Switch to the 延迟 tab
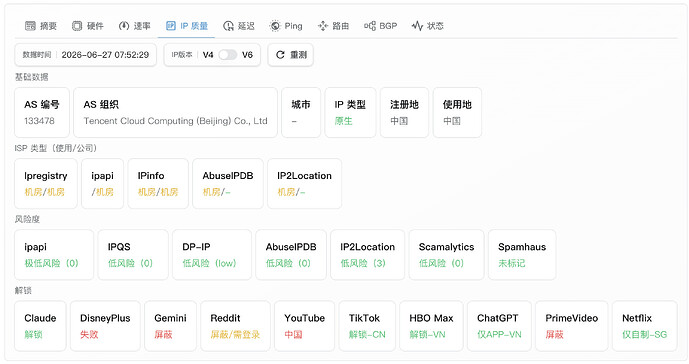 pos(239,26)
